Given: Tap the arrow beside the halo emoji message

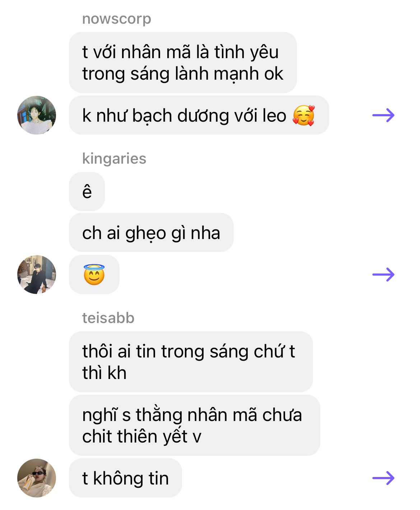Looking at the screenshot, I should [x=383, y=275].
